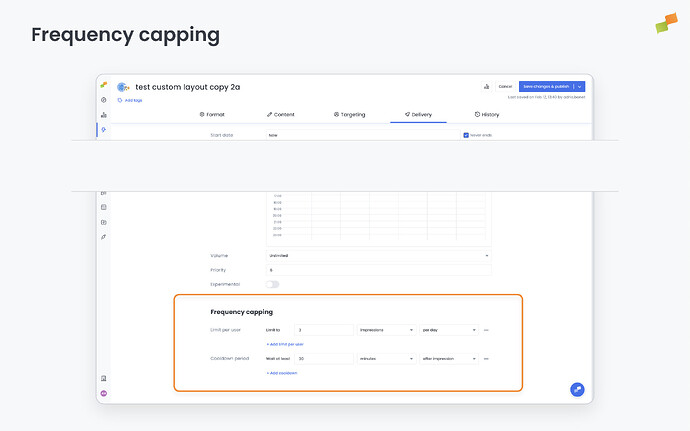Click the Add cooldown link

282,373
